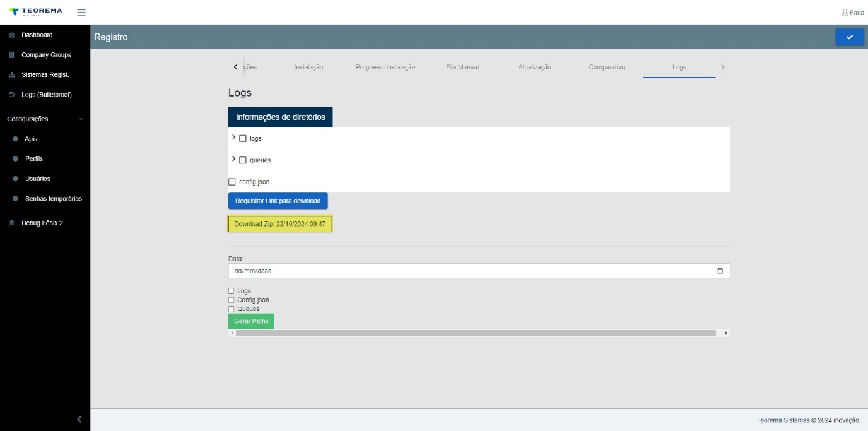This screenshot has height=431, width=868.
Task: Open the calendar picker in Data field
Action: click(x=720, y=271)
